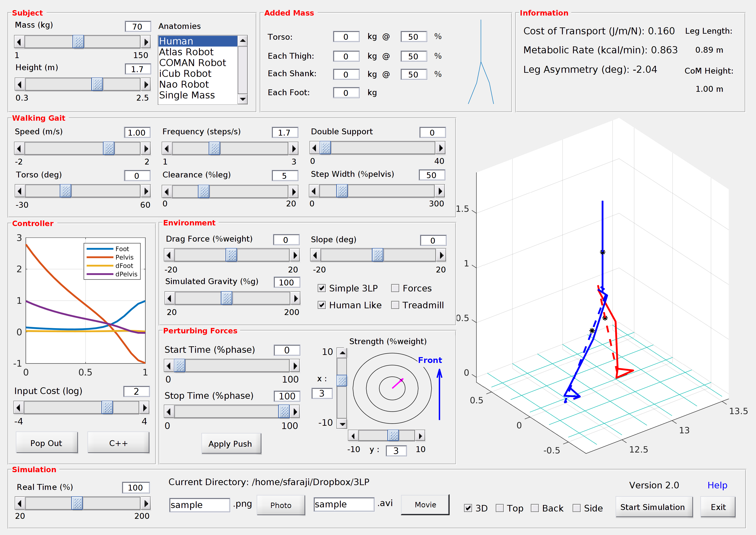Click right arrow of Double Support slider
Screen dimensions: 756x535
point(440,148)
